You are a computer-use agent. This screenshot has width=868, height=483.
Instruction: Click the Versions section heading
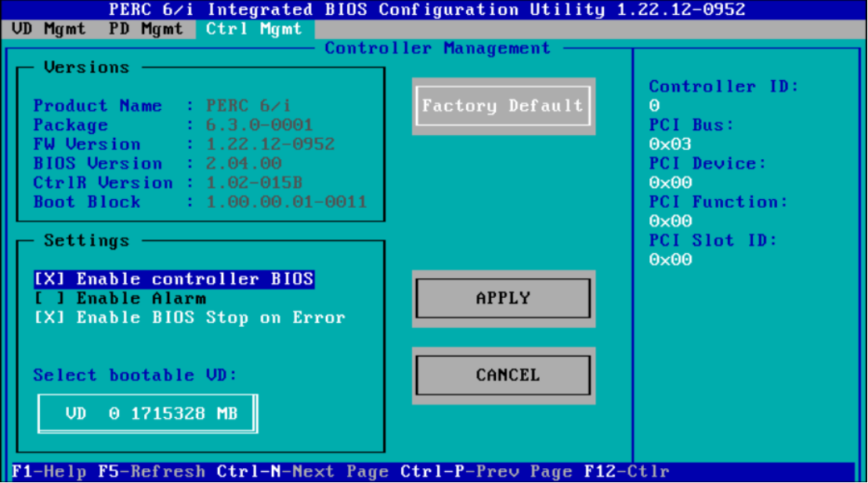86,67
